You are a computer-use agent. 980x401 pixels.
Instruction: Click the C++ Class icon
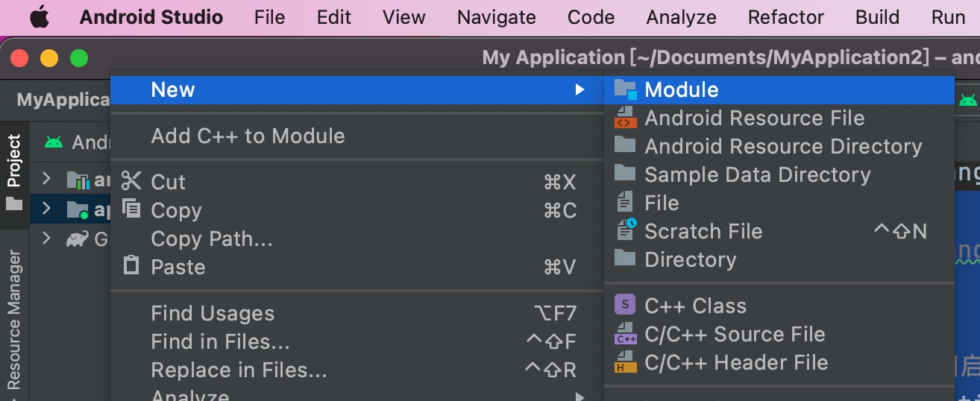pos(625,306)
